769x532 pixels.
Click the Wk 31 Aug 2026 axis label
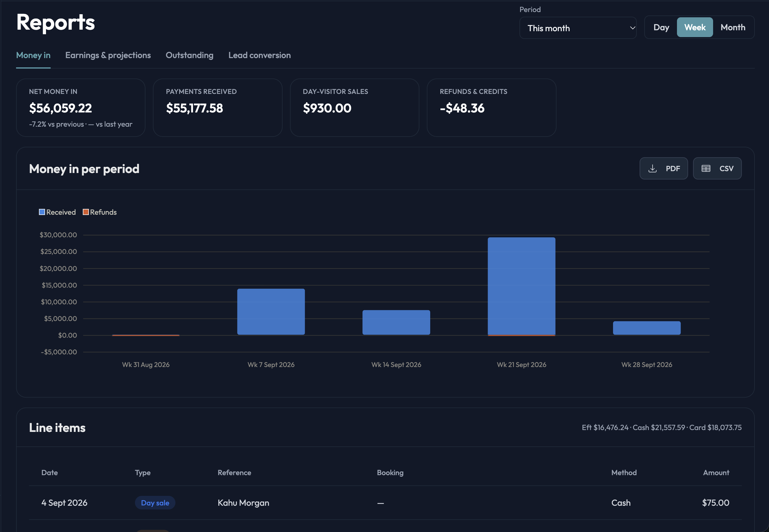tap(145, 365)
